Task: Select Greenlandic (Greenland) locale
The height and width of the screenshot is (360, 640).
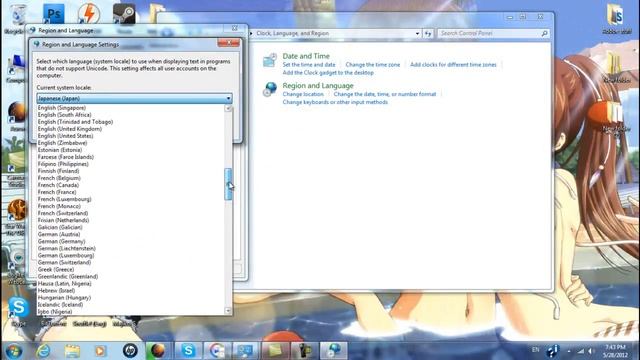Action: [68, 277]
